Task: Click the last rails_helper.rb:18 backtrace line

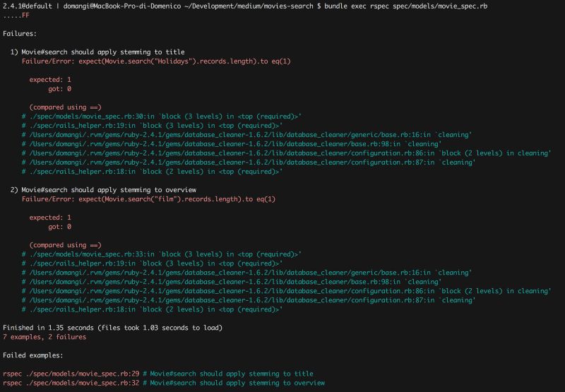Action: click(152, 309)
